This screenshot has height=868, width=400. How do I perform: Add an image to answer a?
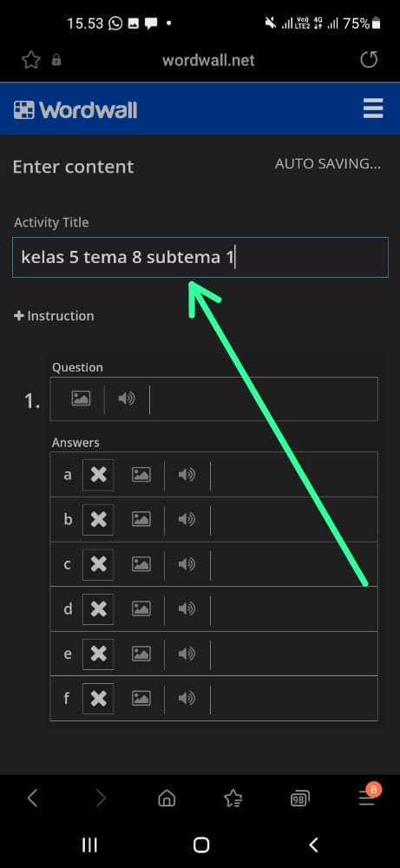(141, 475)
